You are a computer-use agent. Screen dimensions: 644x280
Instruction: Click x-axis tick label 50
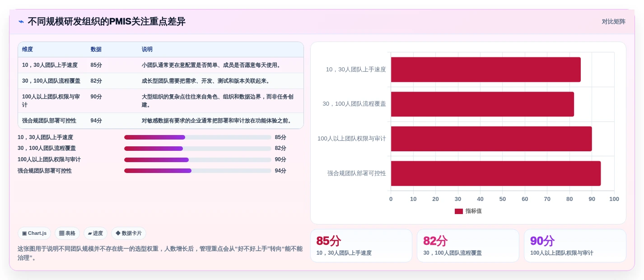(x=503, y=199)
